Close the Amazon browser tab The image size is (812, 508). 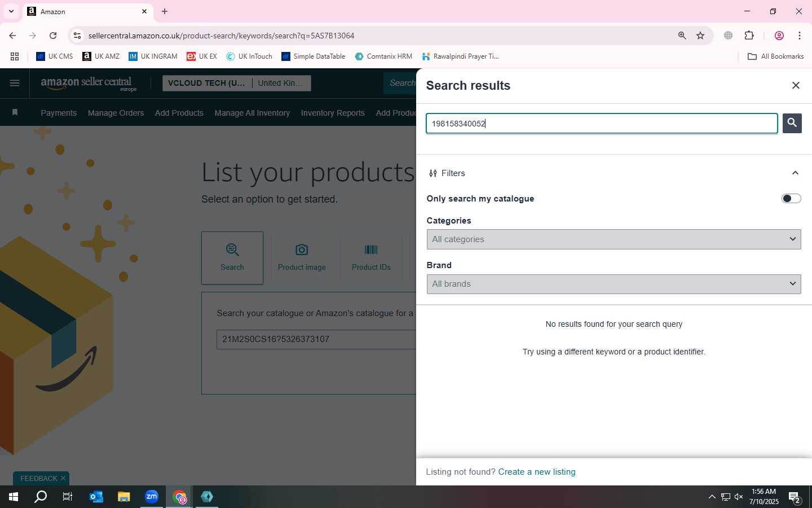point(144,11)
